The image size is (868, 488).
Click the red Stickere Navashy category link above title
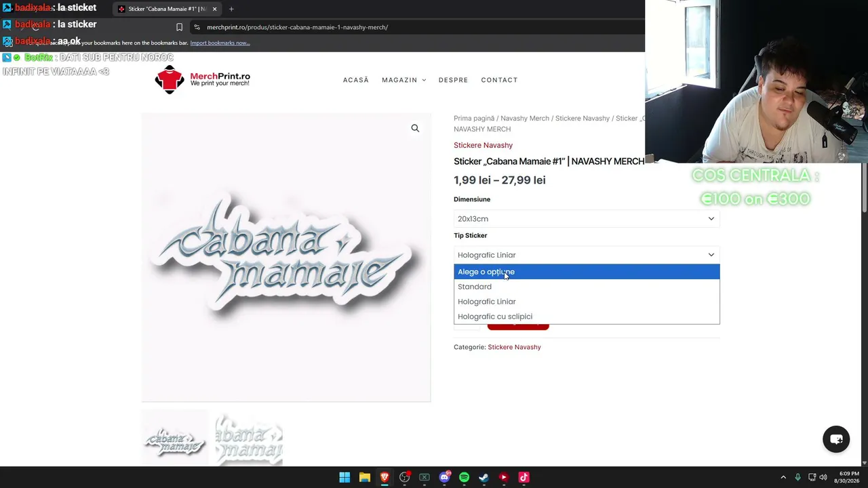pos(483,145)
